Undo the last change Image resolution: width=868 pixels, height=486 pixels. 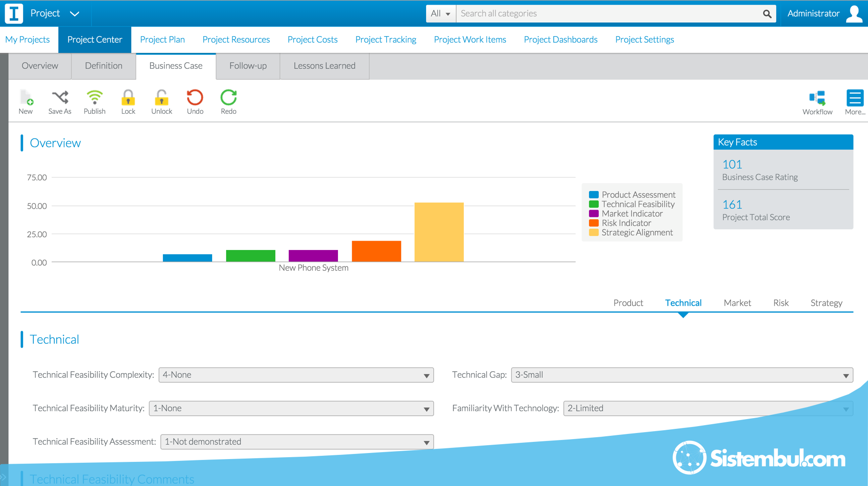click(195, 99)
